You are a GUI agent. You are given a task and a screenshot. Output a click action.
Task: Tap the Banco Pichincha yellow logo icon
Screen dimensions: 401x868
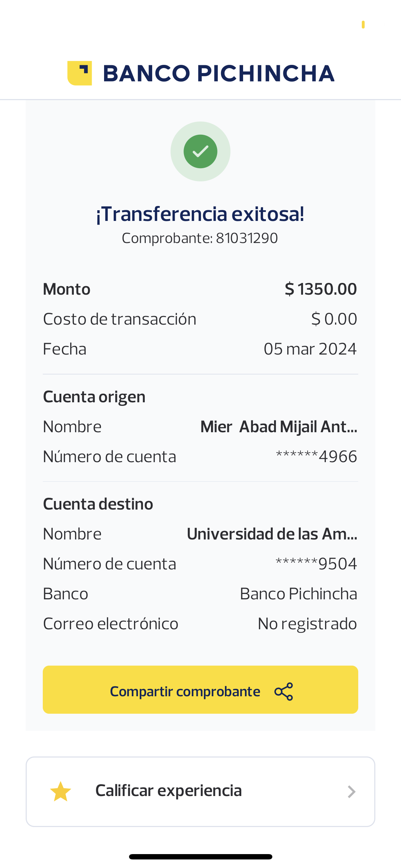(x=79, y=73)
